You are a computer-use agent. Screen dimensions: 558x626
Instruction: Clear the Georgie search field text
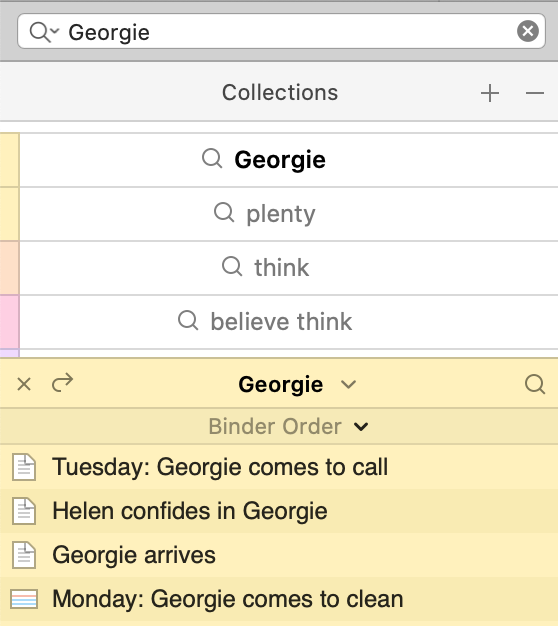(528, 31)
